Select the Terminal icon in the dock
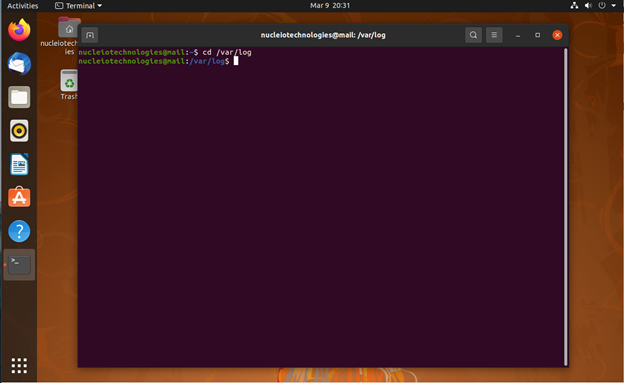Image resolution: width=624 pixels, height=383 pixels. tap(19, 265)
